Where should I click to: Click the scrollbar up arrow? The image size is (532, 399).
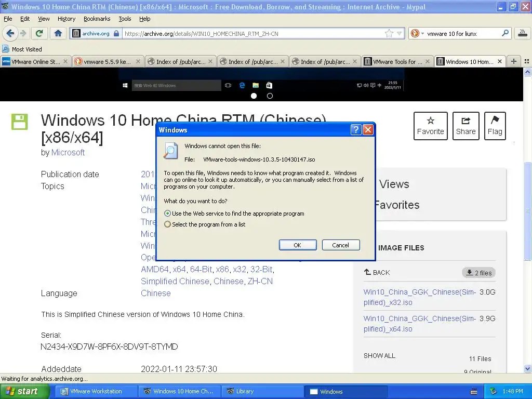pos(528,72)
